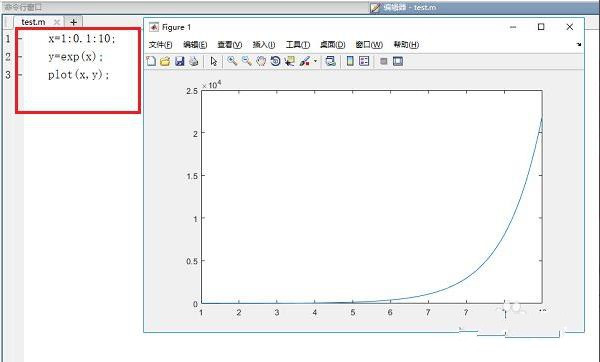The image size is (600, 362).
Task: Click line number 1 in editor gutter
Action: (x=8, y=38)
